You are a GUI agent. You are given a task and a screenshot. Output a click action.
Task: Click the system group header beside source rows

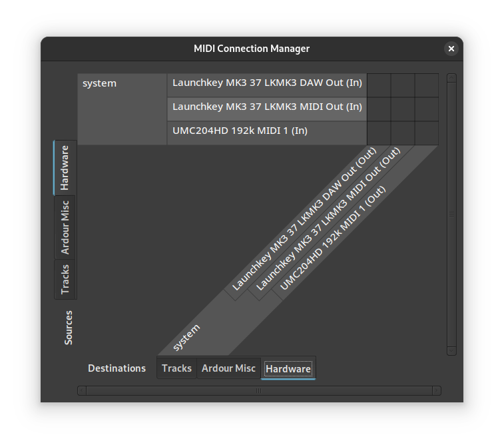pyautogui.click(x=122, y=109)
